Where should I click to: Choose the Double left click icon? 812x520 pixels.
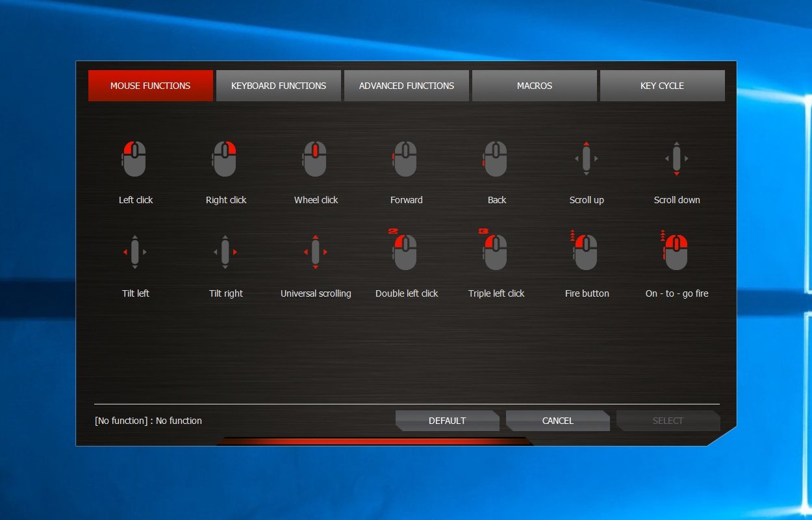click(x=403, y=249)
